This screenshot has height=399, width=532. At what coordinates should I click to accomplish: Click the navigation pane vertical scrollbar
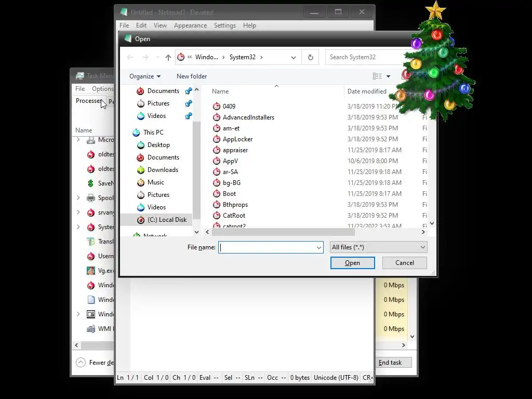click(196, 170)
